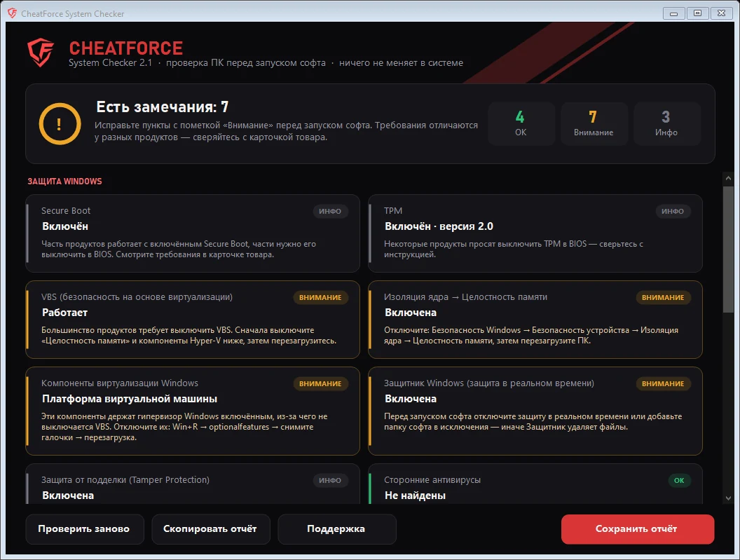Click the Проверить заново button
The width and height of the screenshot is (740, 560).
84,529
